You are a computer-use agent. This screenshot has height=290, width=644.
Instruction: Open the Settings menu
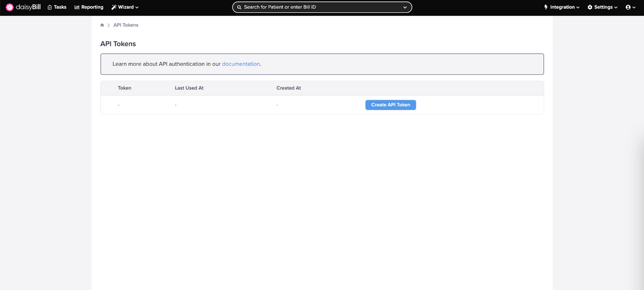603,7
